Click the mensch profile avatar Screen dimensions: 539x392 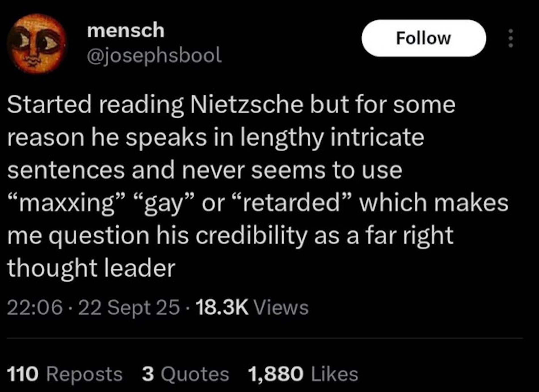click(37, 43)
